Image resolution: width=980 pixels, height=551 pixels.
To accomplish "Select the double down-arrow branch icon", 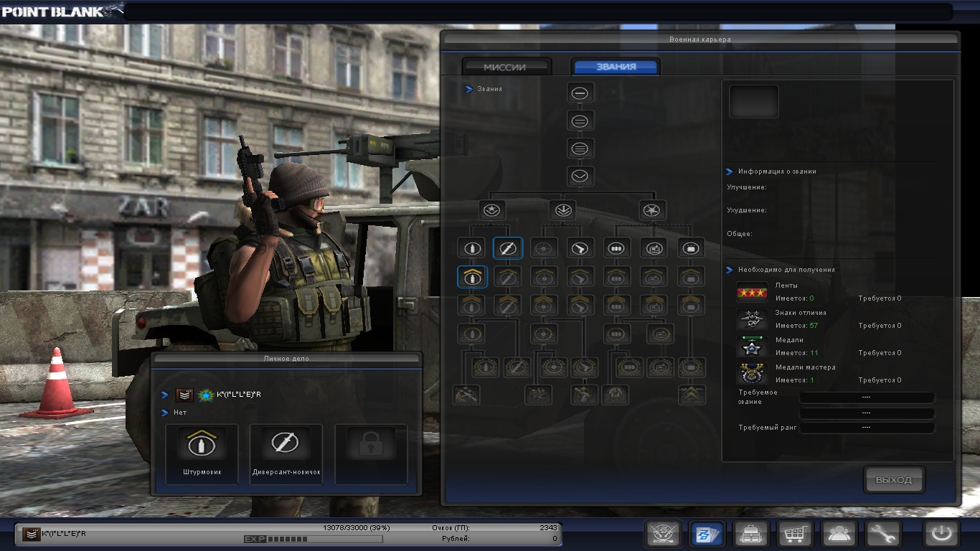I will [x=562, y=210].
